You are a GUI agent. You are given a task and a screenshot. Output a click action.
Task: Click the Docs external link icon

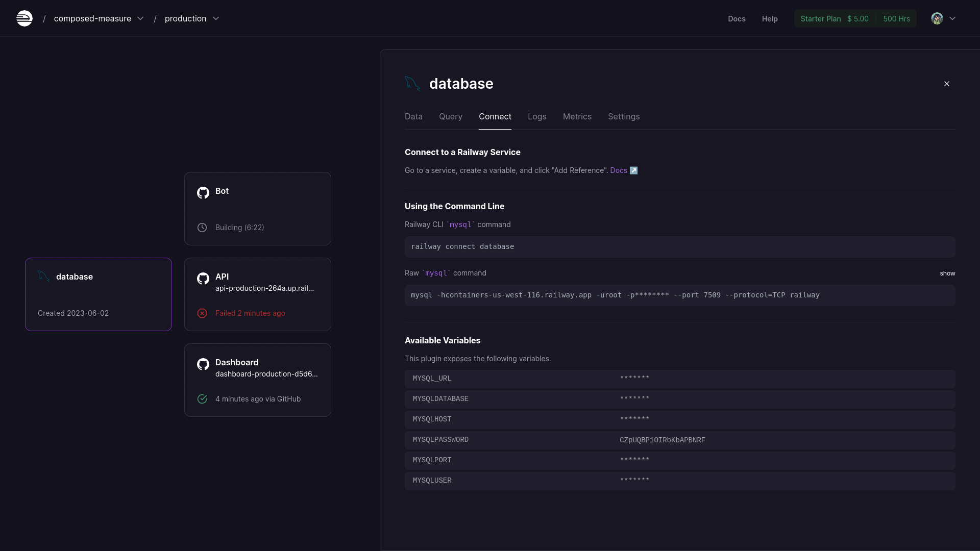(x=634, y=170)
